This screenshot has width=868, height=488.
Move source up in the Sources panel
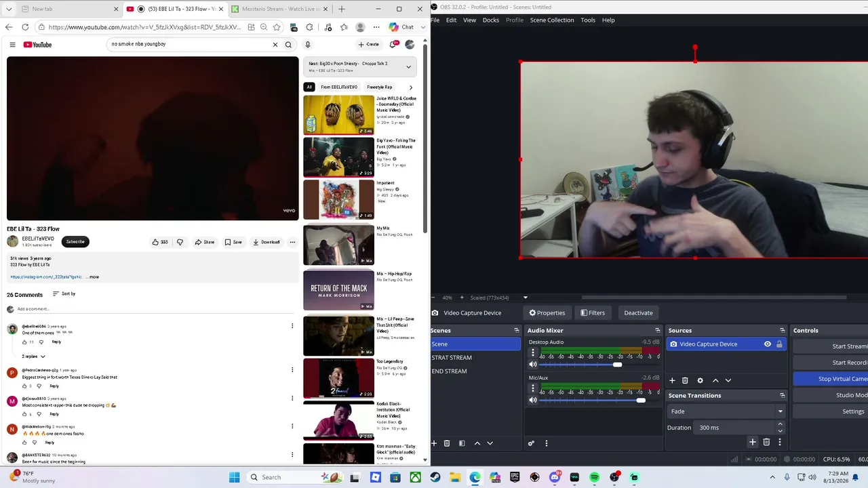(715, 381)
